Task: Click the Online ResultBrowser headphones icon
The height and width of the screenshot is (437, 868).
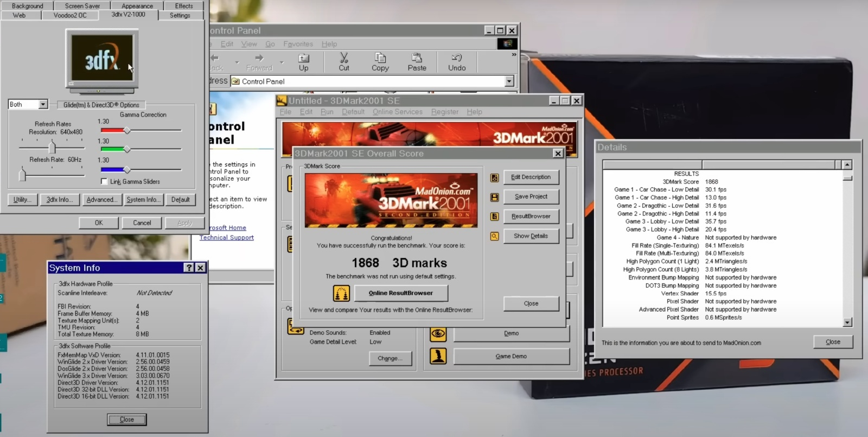Action: [x=341, y=293]
